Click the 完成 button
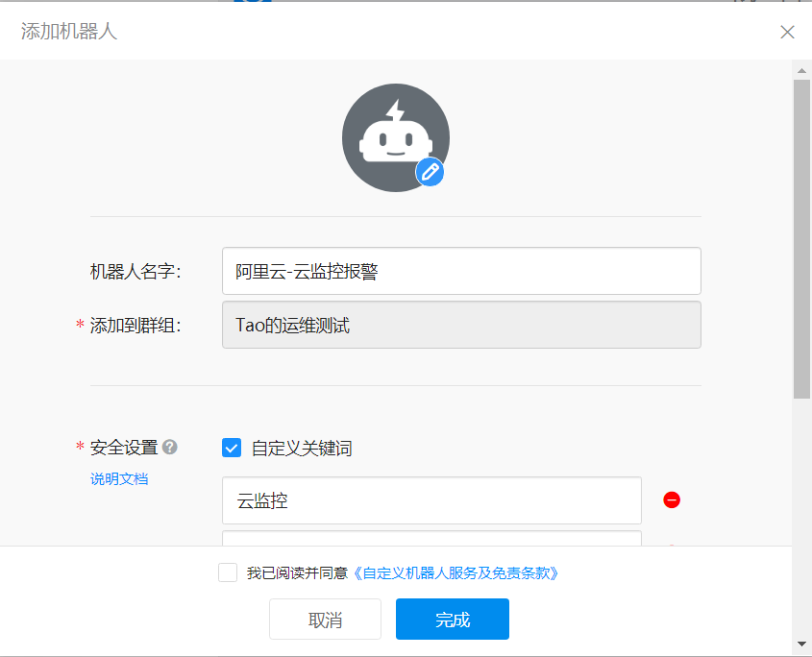 pyautogui.click(x=453, y=620)
